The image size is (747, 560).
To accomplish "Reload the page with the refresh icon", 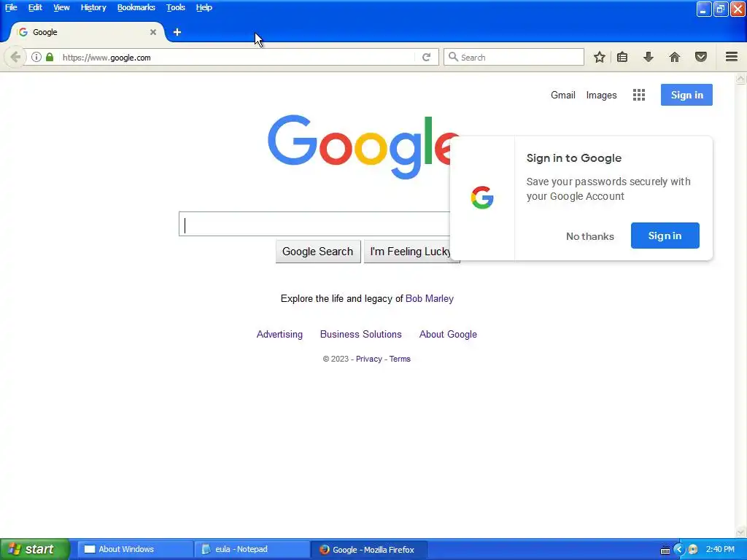I will 426,57.
